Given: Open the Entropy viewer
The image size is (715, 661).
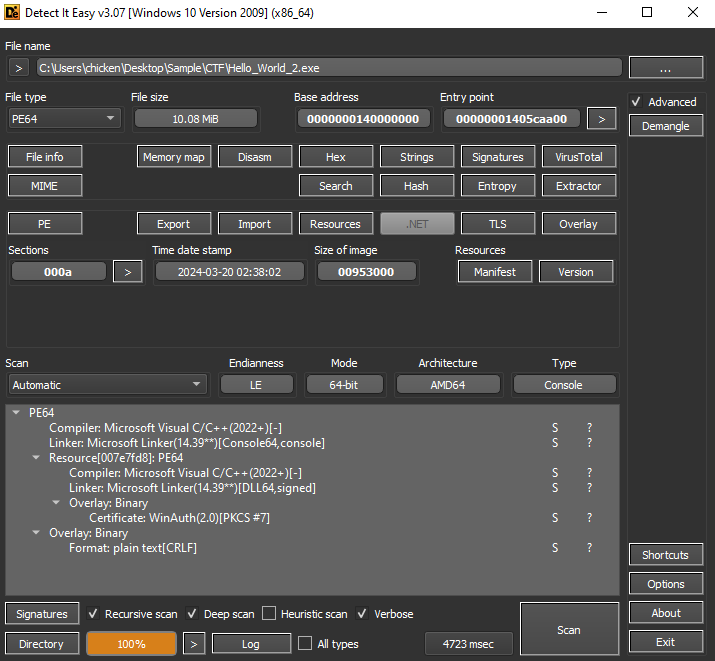Looking at the screenshot, I should click(497, 186).
